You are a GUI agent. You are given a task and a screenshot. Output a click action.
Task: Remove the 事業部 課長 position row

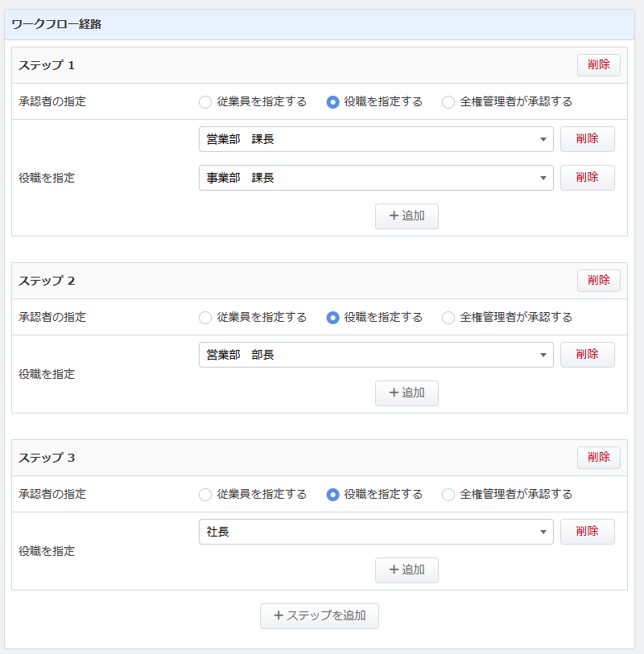[x=587, y=178]
